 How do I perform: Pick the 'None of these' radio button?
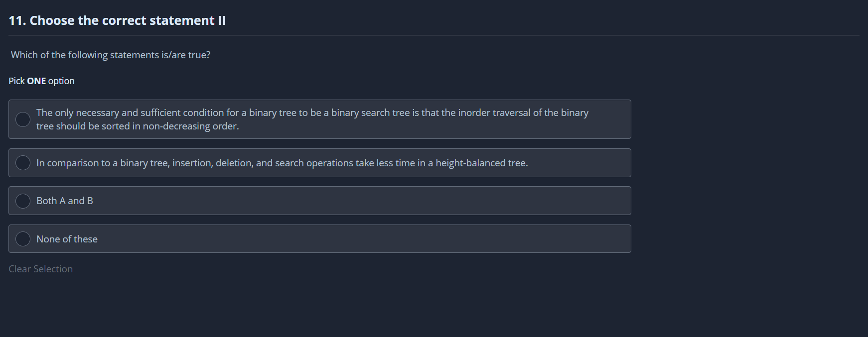click(x=23, y=239)
